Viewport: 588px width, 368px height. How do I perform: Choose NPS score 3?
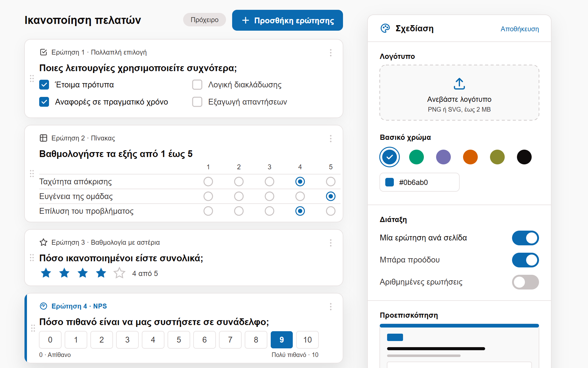[127, 340]
